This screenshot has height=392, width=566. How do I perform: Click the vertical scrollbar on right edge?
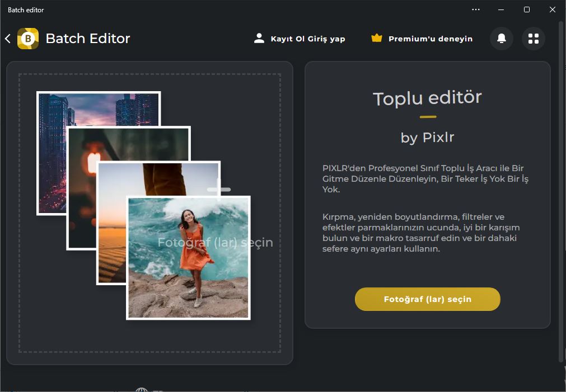click(562, 191)
